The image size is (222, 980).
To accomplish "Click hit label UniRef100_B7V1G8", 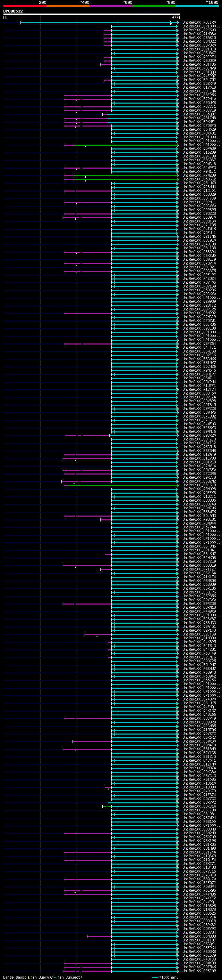I will coord(199,753).
